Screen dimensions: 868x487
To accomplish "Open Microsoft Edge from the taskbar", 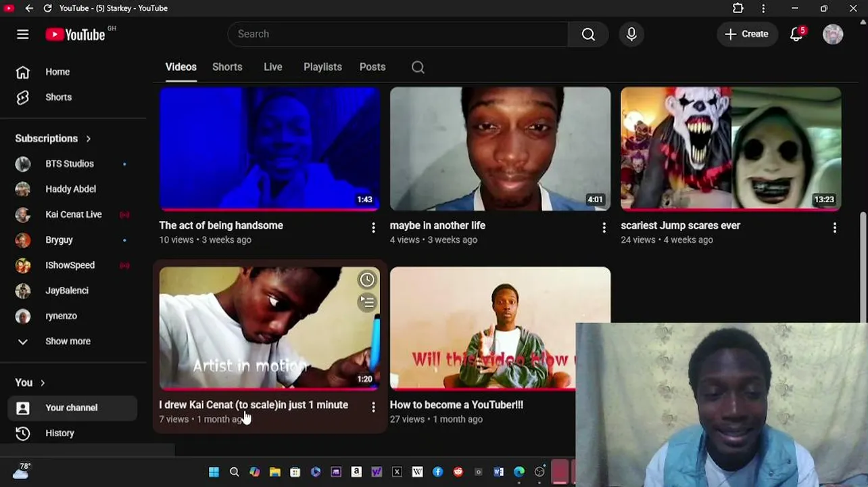I will tap(519, 472).
